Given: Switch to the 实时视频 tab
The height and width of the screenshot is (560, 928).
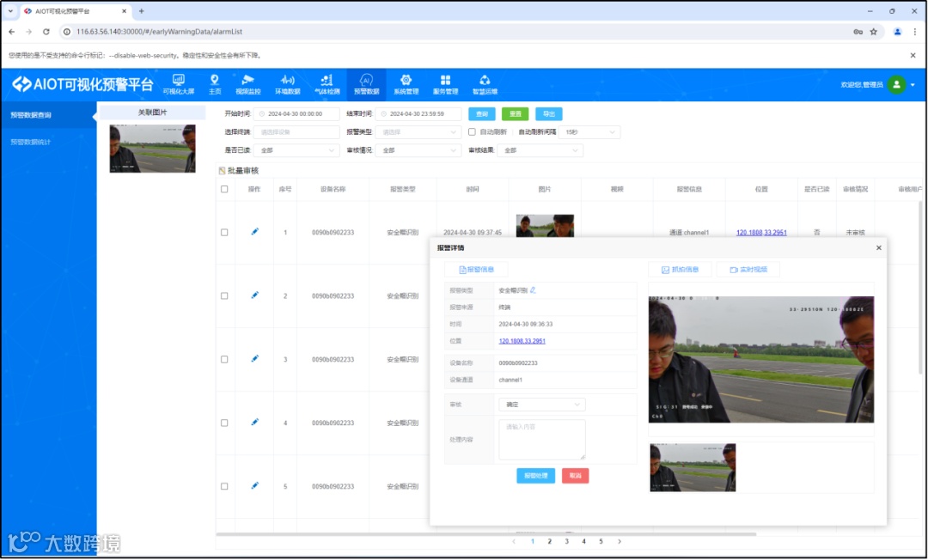Looking at the screenshot, I should point(748,270).
